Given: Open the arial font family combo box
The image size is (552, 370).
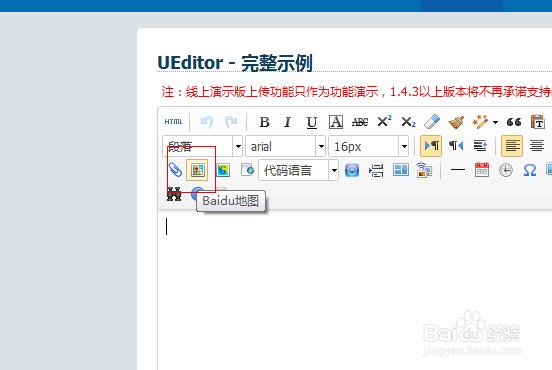Looking at the screenshot, I should point(286,146).
